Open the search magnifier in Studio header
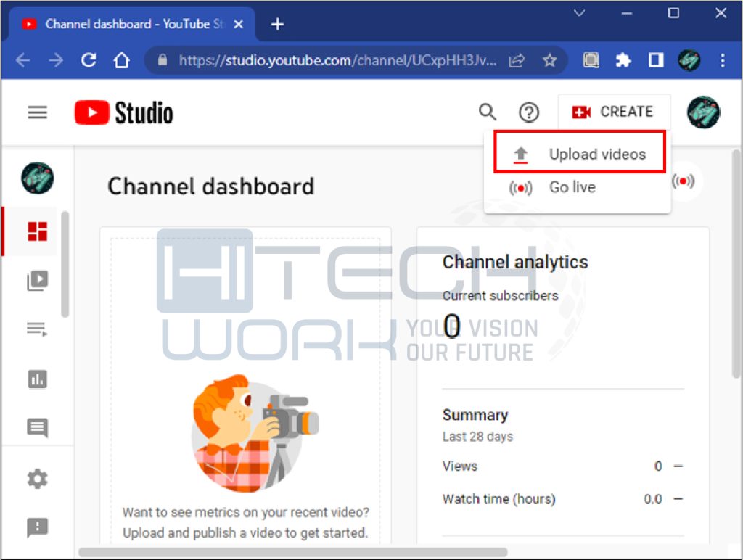The height and width of the screenshot is (560, 743). tap(487, 112)
